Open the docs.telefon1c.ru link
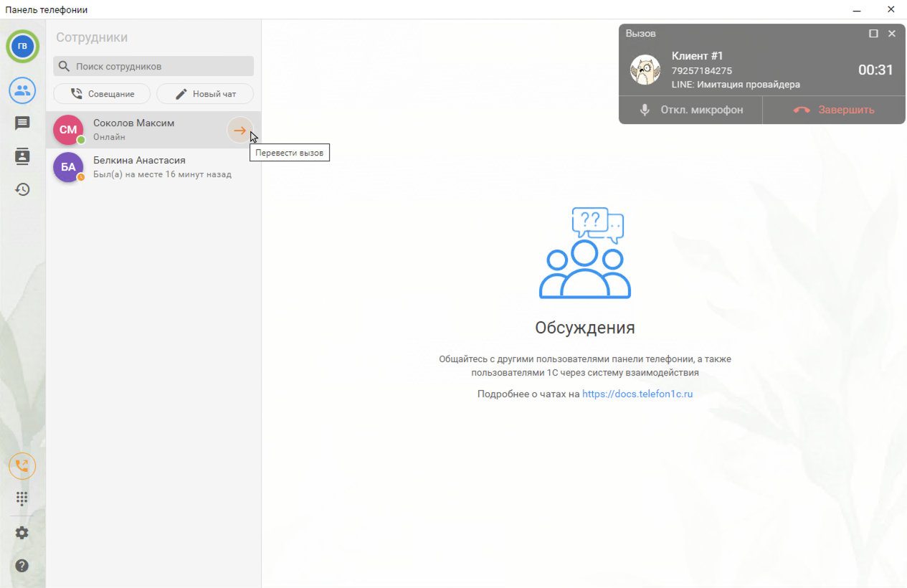The image size is (907, 588). pos(637,394)
